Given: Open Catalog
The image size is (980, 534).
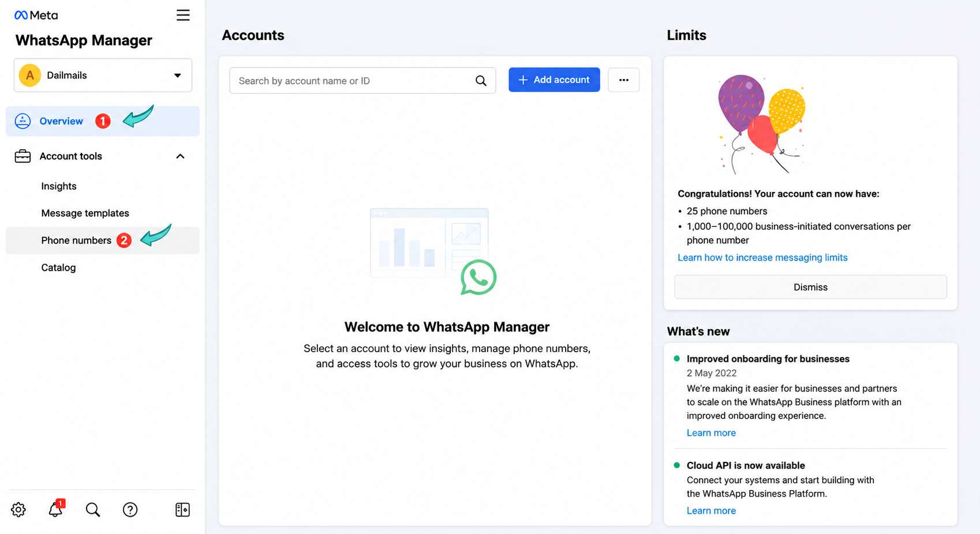Looking at the screenshot, I should tap(58, 268).
